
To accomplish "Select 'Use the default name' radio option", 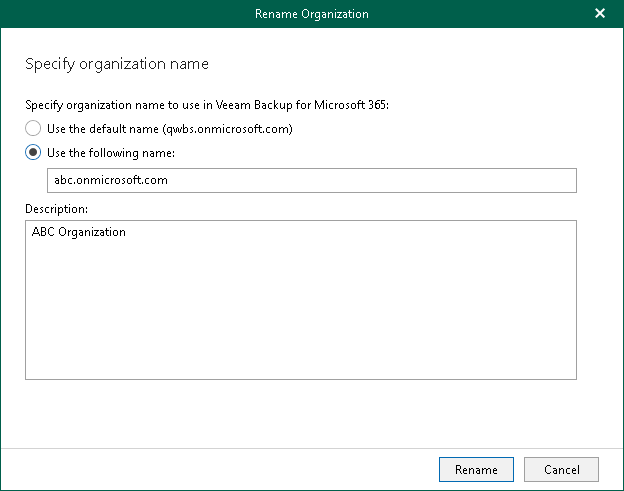I will [x=33, y=129].
